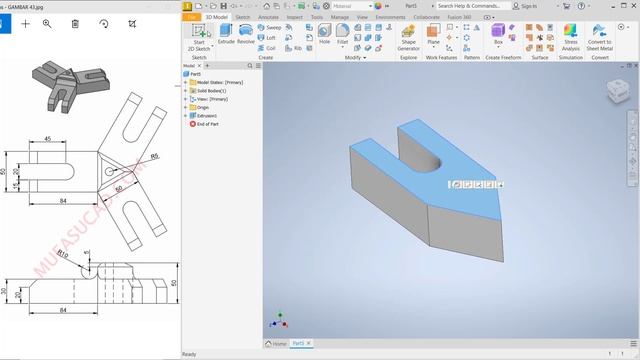Open the Fillet dropdown arrow

coord(342,48)
